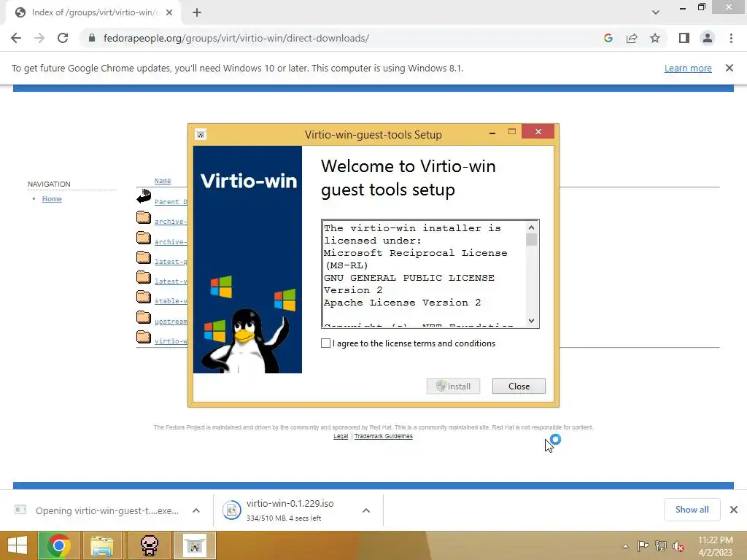Click Chrome forward arrow
Screen dimensions: 747x560
pos(39,38)
